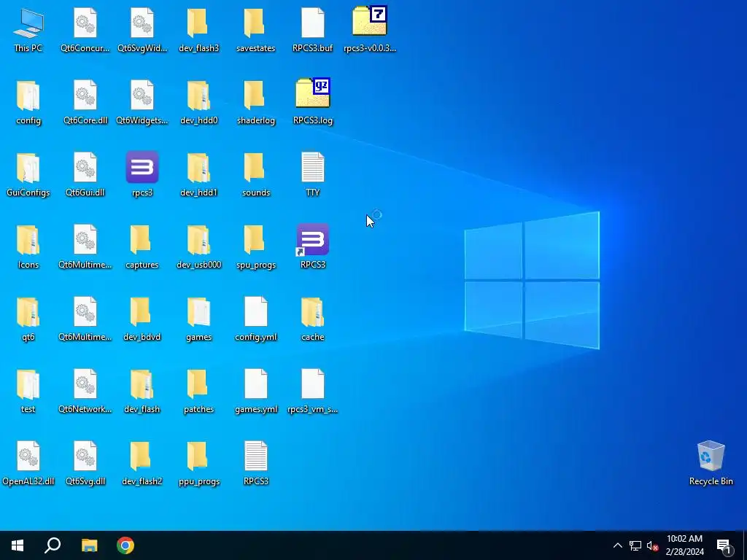
Task: Open network status in system tray
Action: [635, 545]
